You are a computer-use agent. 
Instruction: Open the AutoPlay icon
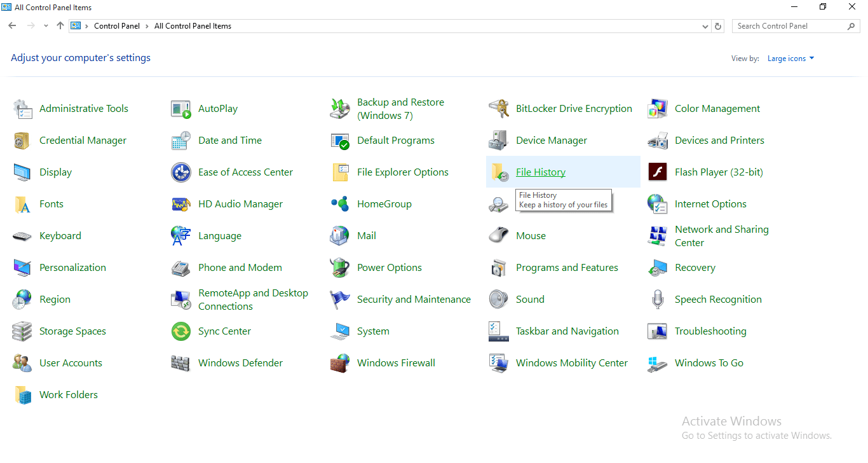(x=181, y=109)
